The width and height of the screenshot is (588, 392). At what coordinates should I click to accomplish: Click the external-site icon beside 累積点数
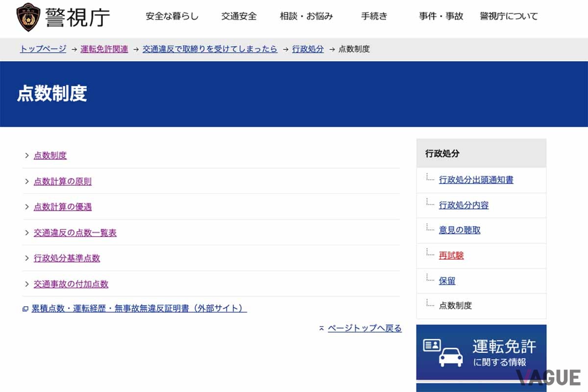(25, 309)
